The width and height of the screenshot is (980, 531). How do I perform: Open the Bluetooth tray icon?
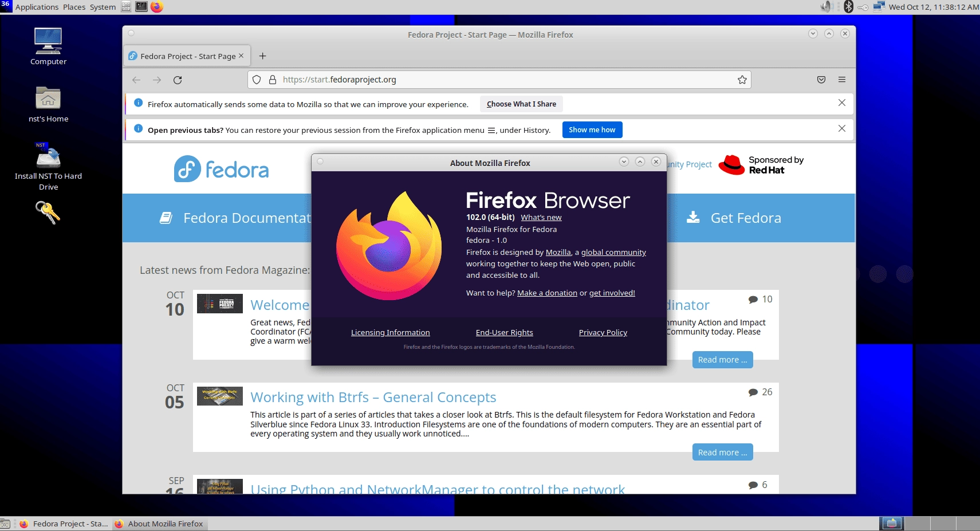848,7
